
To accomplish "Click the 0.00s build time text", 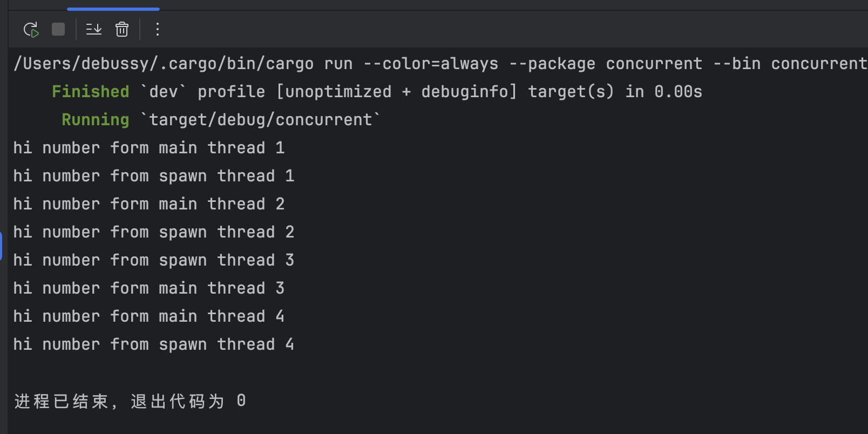I will point(678,92).
